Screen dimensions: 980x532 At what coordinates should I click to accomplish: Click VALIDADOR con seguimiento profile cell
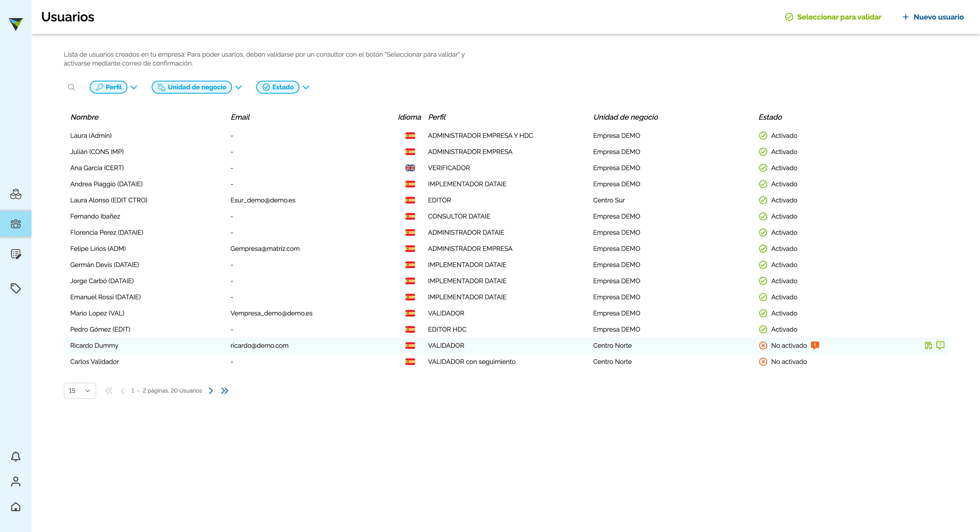471,362
